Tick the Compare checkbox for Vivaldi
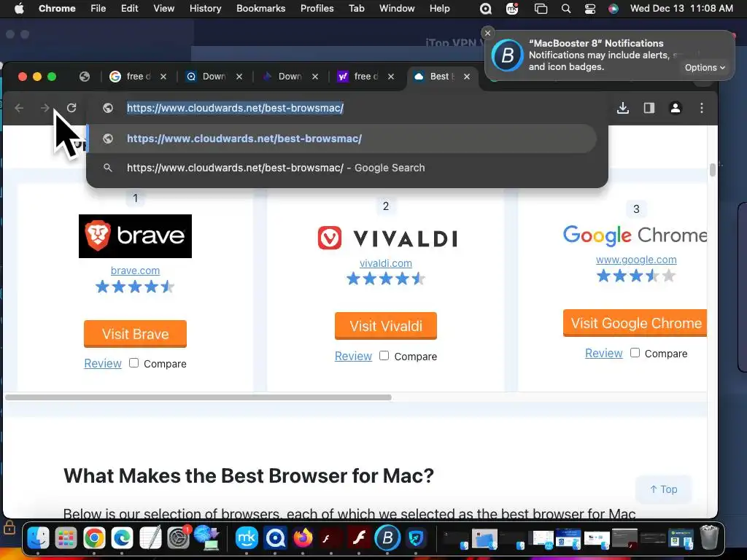This screenshot has height=560, width=747. pyautogui.click(x=384, y=356)
